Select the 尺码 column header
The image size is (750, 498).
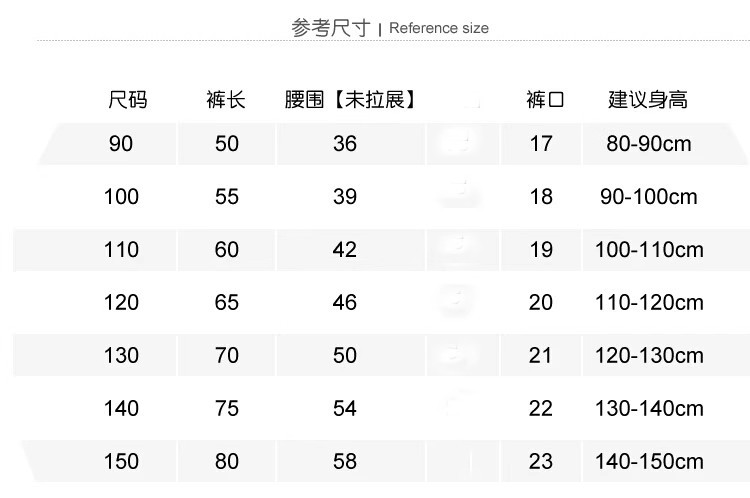pos(127,100)
